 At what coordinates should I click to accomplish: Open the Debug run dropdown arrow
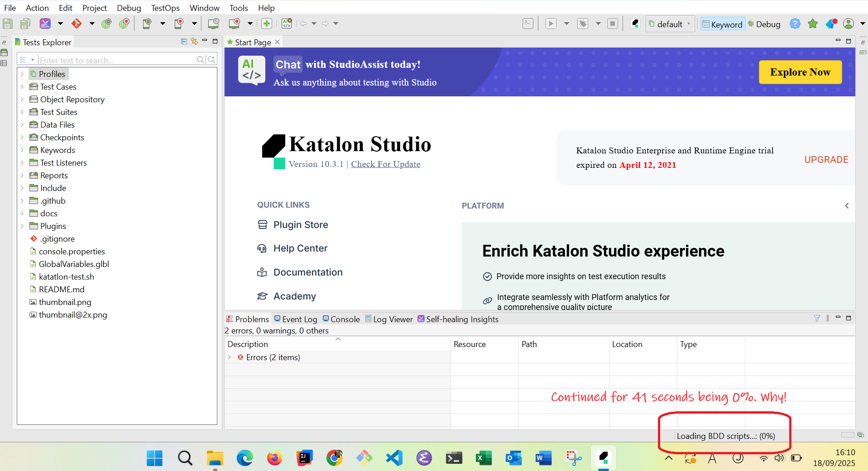[x=598, y=24]
